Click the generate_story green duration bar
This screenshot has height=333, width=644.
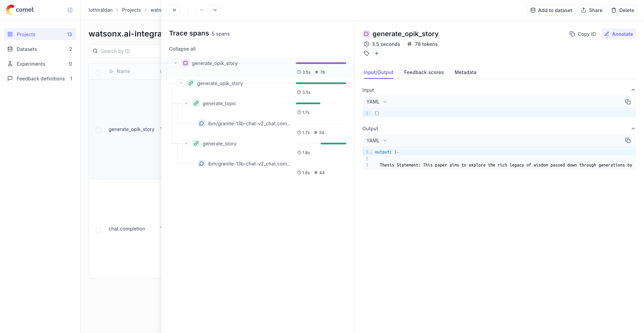(333, 143)
